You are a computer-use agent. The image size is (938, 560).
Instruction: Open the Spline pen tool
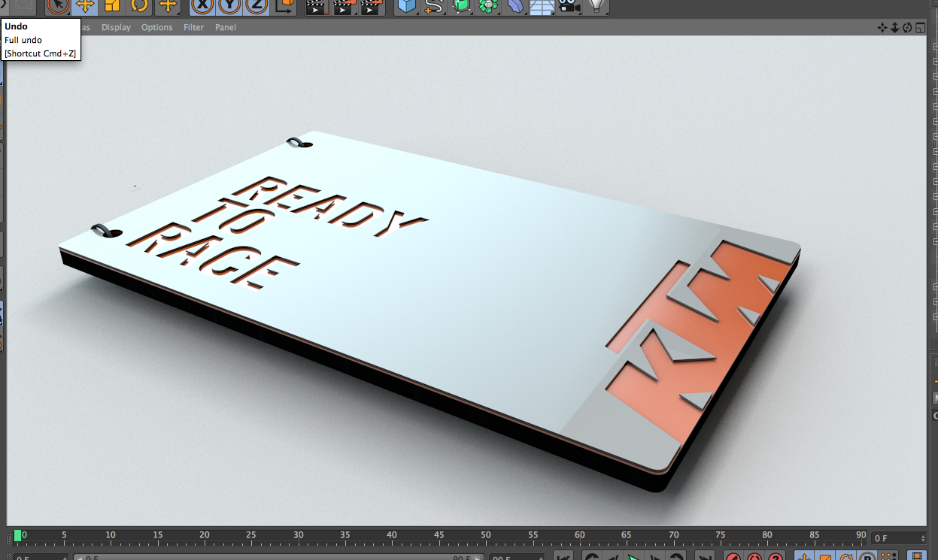[433, 6]
